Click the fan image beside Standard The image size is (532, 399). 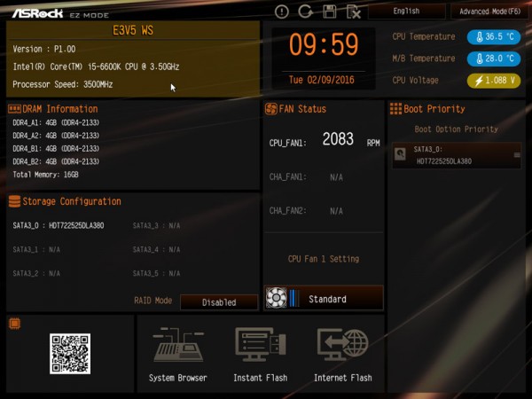click(276, 298)
